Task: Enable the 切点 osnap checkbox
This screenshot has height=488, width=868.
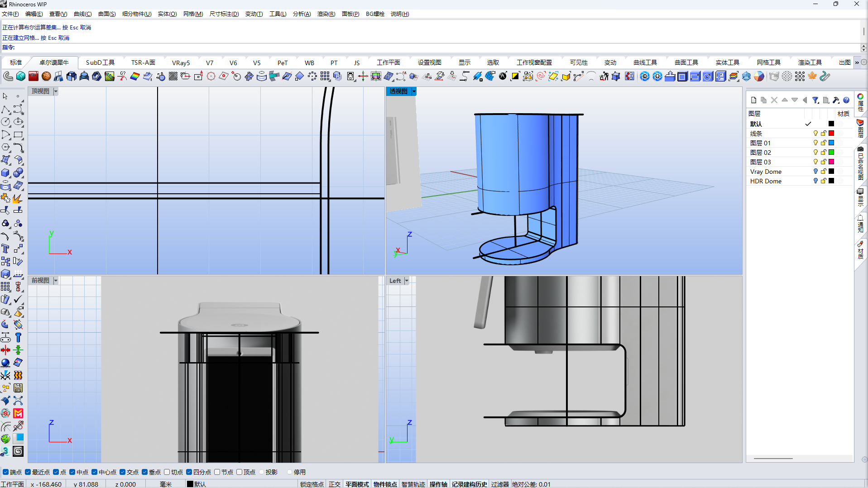Action: [167, 472]
